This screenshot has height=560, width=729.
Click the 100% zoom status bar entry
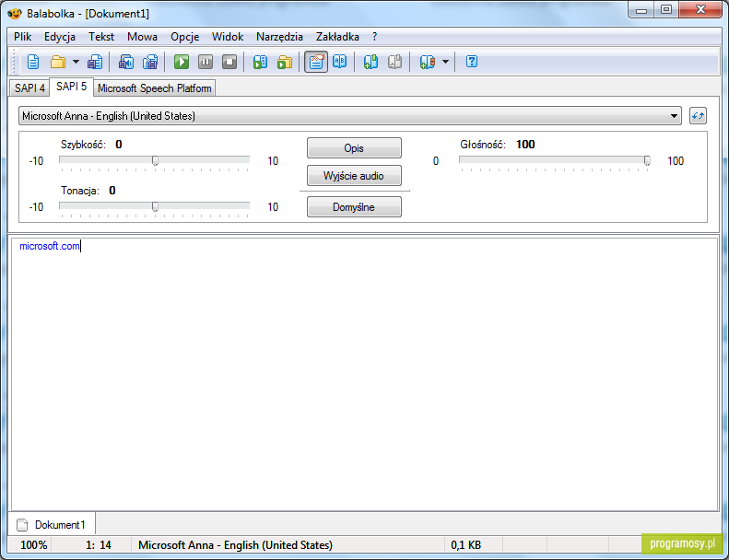[x=33, y=544]
